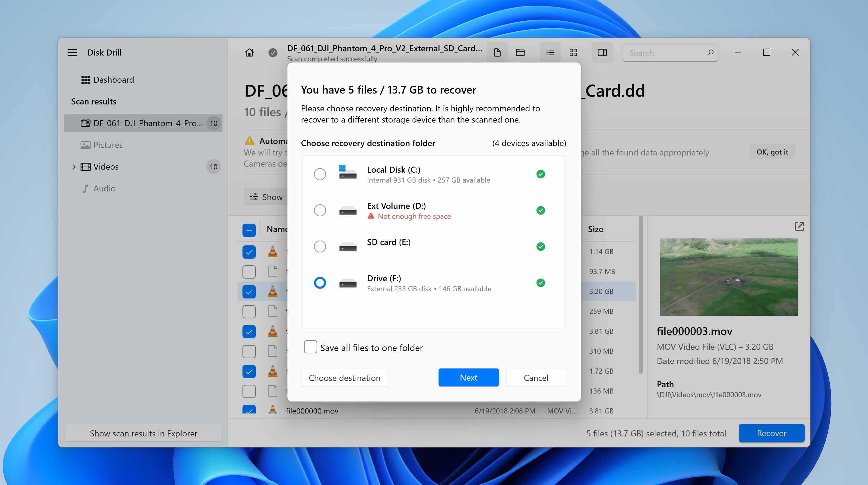
Task: Click green check next to SD card (E:)
Action: point(540,247)
